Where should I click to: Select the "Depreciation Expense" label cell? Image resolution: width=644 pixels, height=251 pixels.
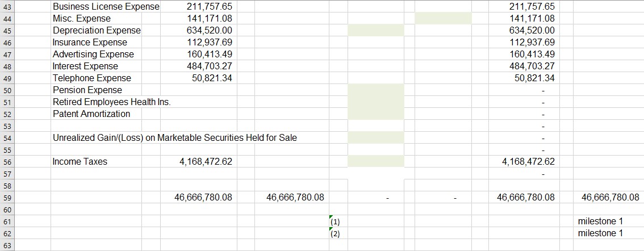pyautogui.click(x=97, y=31)
